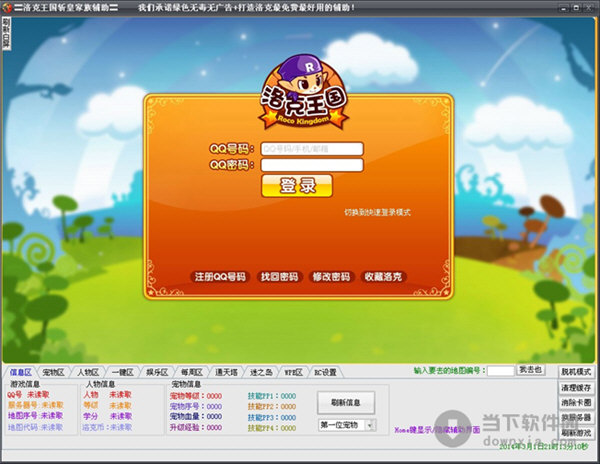This screenshot has height=464, width=600.
Task: Click the 刷新信息 button
Action: click(x=346, y=402)
